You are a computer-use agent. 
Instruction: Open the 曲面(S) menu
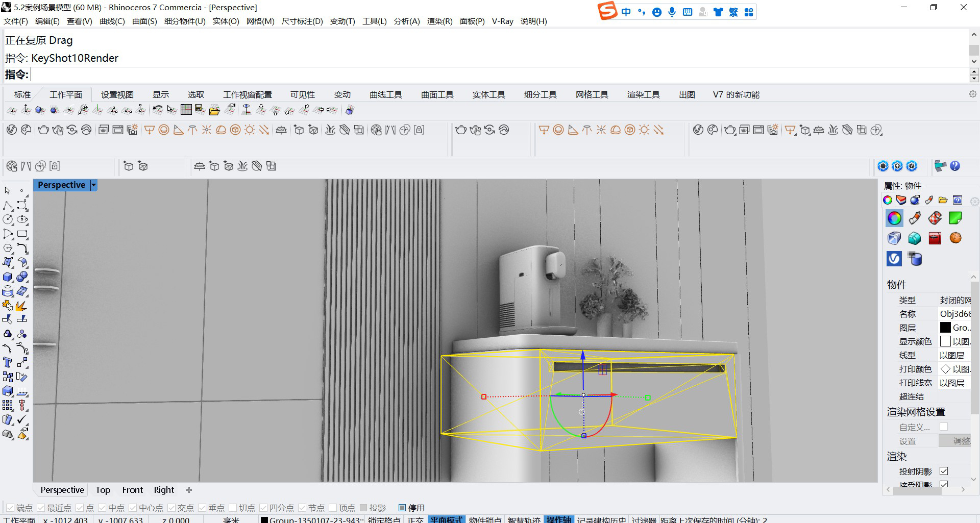pyautogui.click(x=144, y=21)
